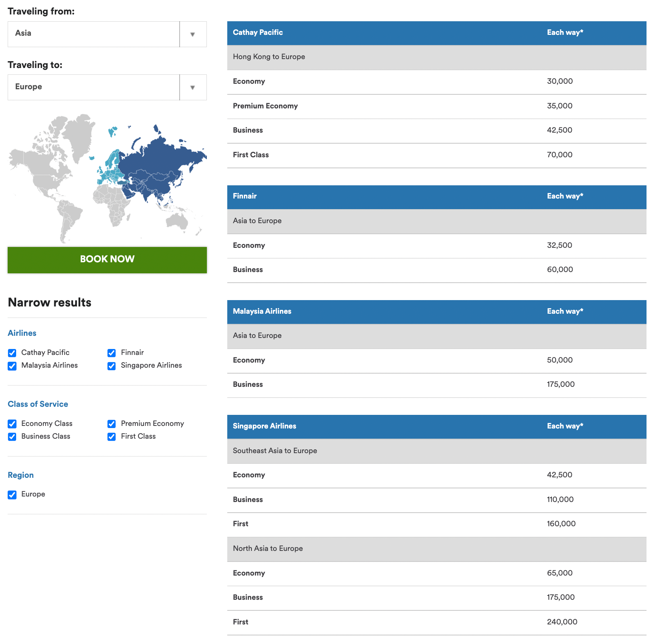Toggle the Singapore Airlines checkbox

pos(112,366)
